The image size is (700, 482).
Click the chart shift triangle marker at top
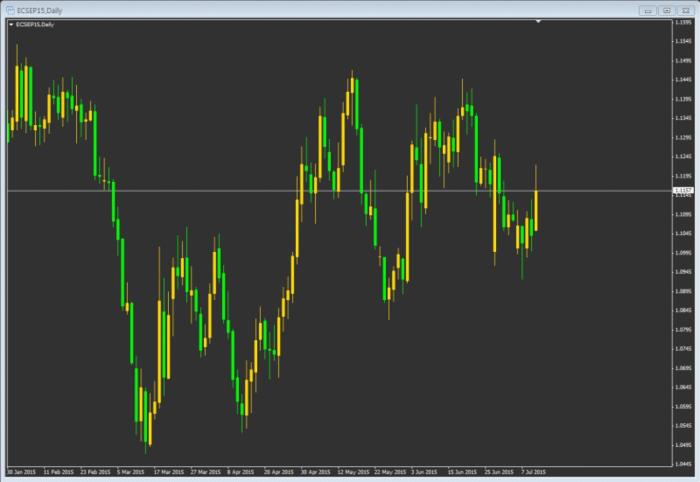coord(538,21)
